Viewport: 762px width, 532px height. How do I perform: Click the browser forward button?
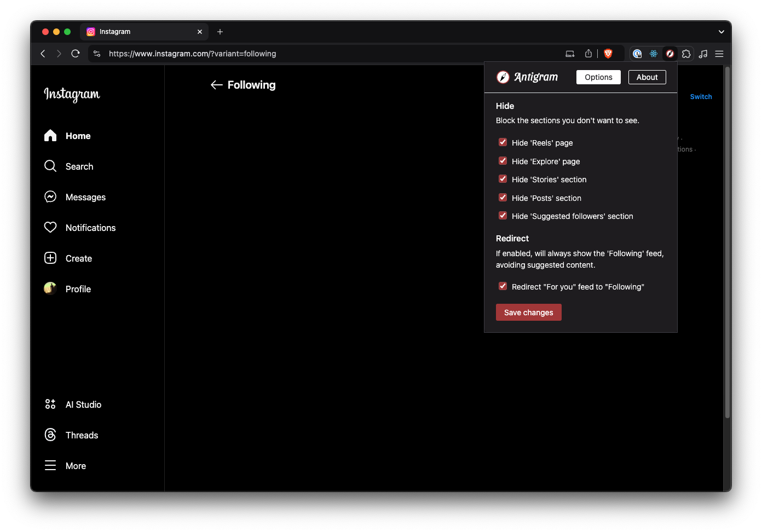click(x=59, y=54)
